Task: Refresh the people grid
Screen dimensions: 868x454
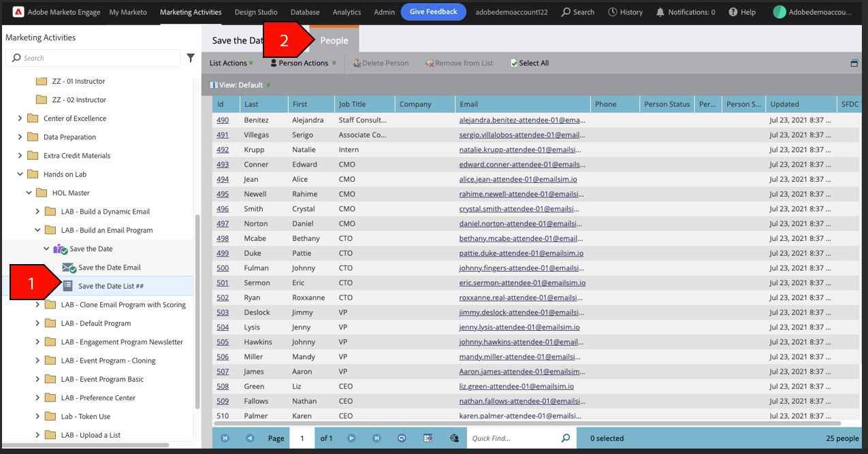Action: [402, 438]
